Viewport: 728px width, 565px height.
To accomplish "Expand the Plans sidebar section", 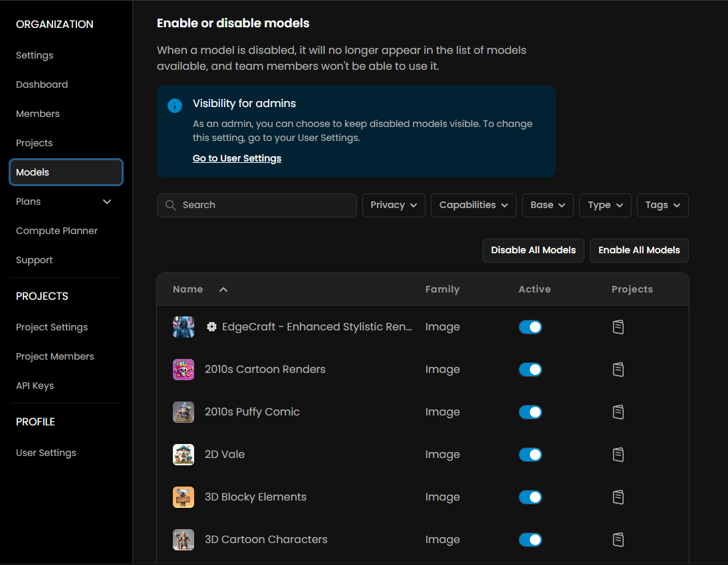I will coord(107,201).
